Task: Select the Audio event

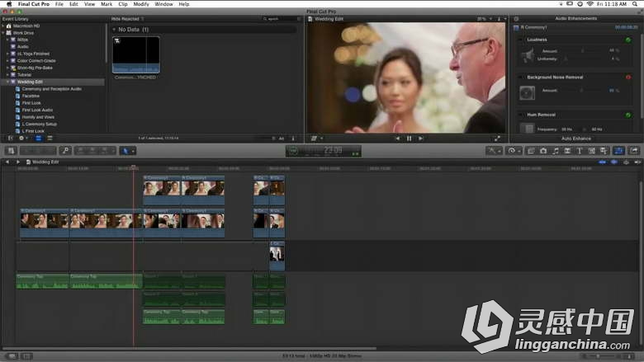Action: click(22, 47)
